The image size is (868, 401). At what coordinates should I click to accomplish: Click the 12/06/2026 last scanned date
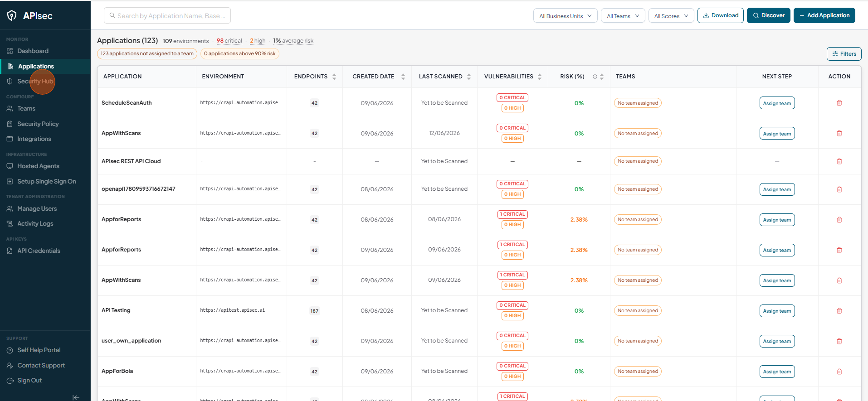pos(444,133)
